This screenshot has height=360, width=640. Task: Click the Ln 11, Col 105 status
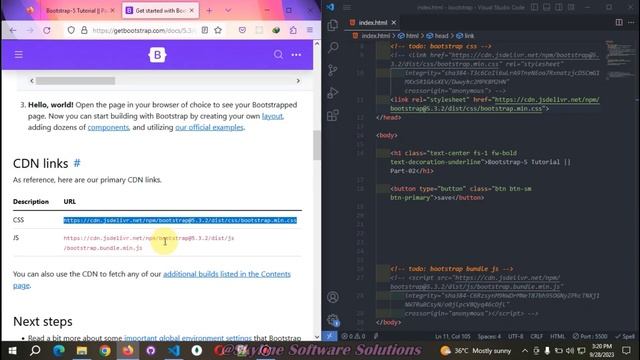pos(452,336)
